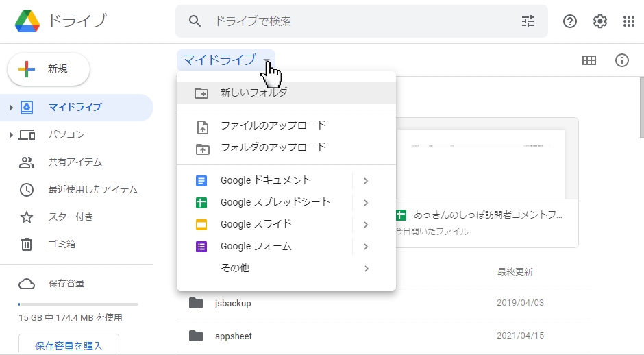Click the 2019/04/03 date of jsbackup
644x355 pixels.
(x=520, y=303)
